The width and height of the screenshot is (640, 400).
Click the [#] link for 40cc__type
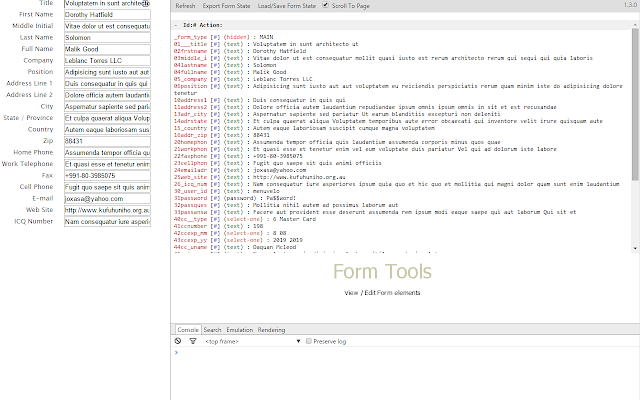[215, 219]
